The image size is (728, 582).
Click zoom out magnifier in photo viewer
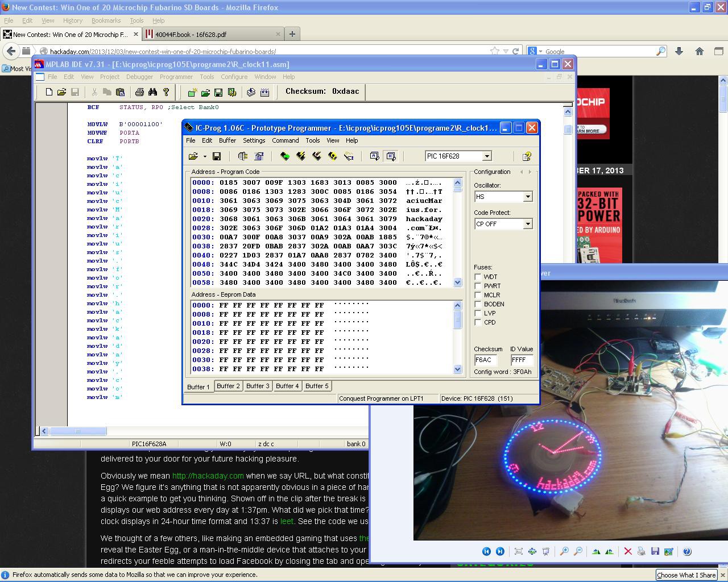578,551
